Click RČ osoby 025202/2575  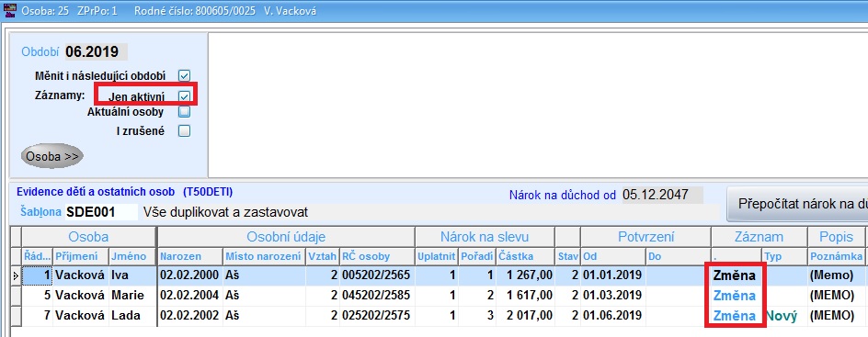(377, 316)
